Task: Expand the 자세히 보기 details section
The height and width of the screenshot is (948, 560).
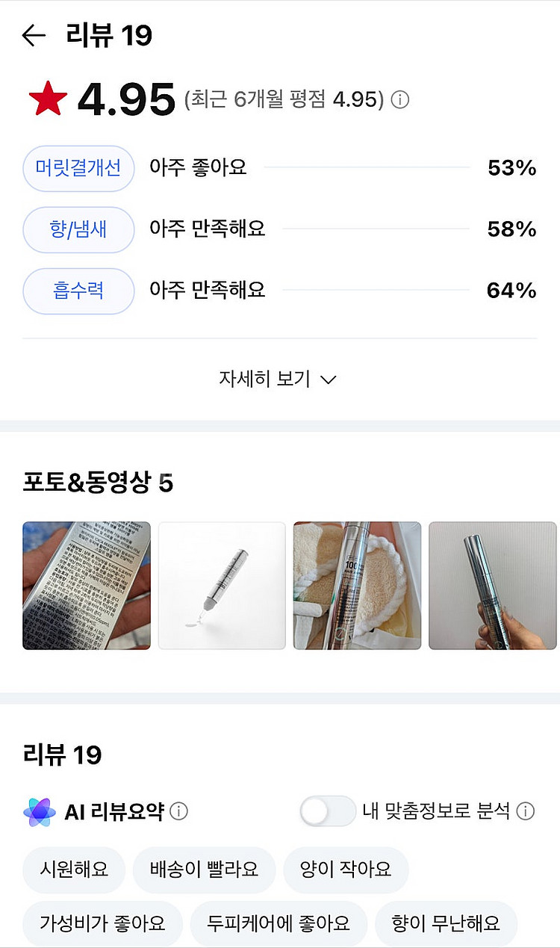Action: (278, 379)
